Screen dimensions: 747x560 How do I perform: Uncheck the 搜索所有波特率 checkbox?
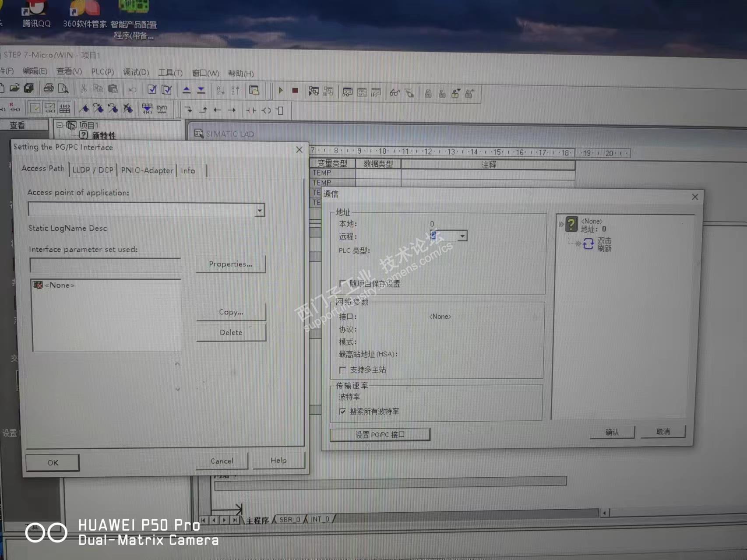tap(342, 412)
